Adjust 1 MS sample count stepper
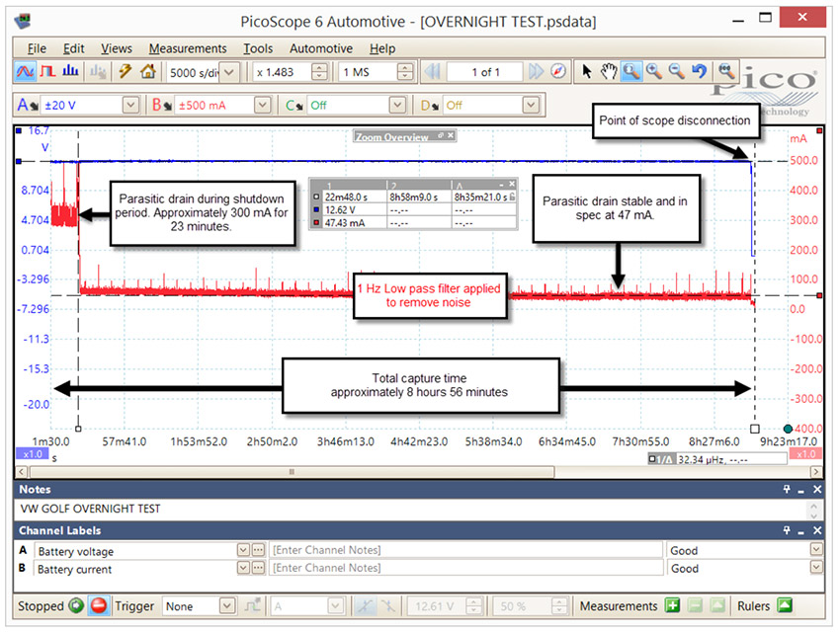Screen dimensions: 840x633 coord(405,72)
